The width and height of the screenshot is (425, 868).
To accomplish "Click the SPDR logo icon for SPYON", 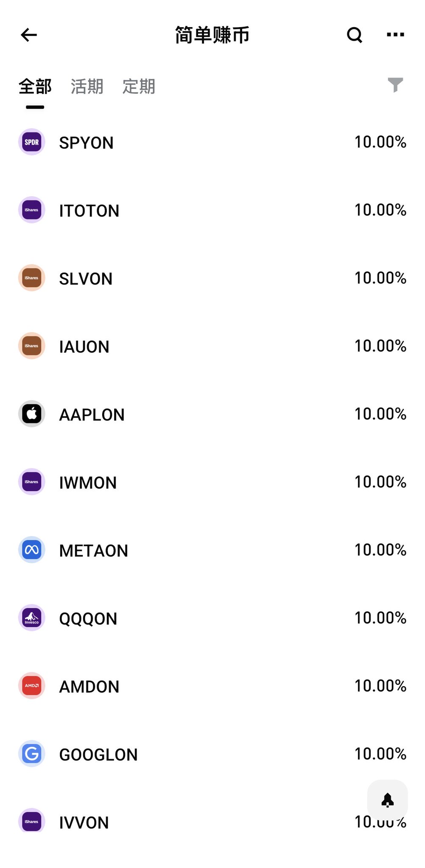I will (32, 142).
